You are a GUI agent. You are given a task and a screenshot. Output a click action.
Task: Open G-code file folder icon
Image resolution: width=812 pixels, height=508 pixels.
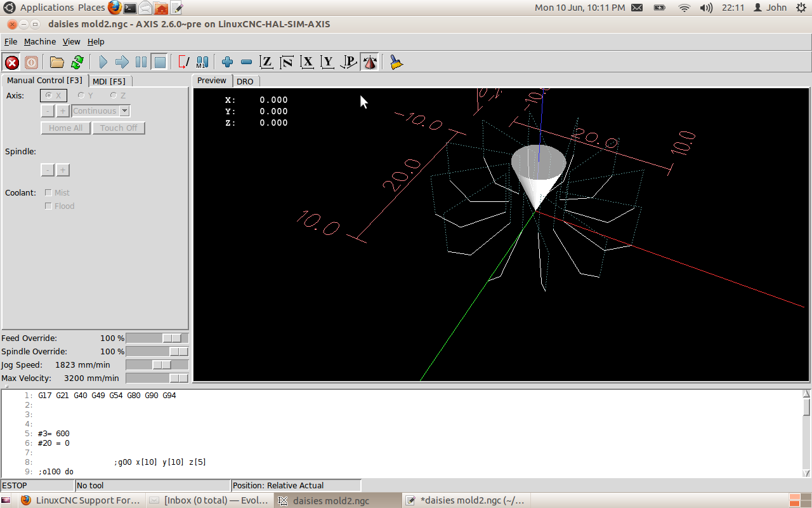[x=57, y=62]
